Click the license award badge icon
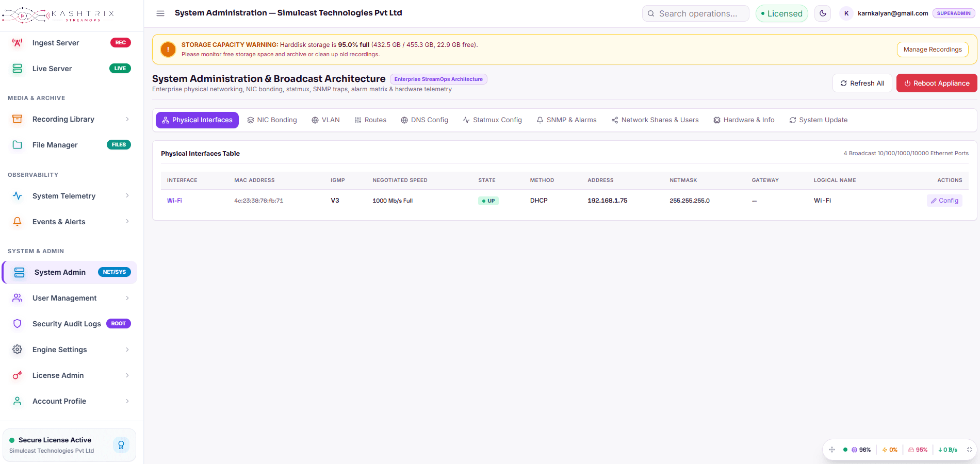Screen dimensions: 980x464 (121, 445)
